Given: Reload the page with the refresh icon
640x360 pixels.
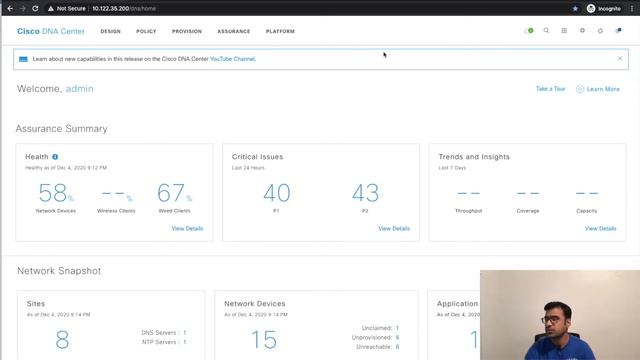Looking at the screenshot, I should pos(36,8).
